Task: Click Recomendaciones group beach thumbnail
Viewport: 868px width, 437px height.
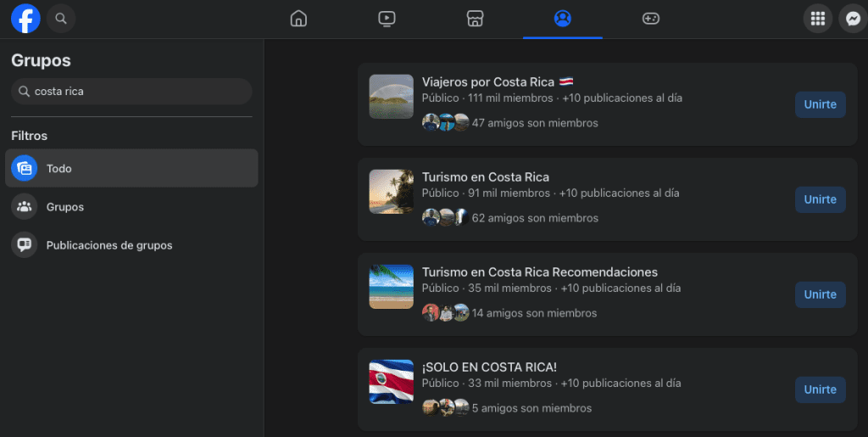Action: (x=392, y=286)
